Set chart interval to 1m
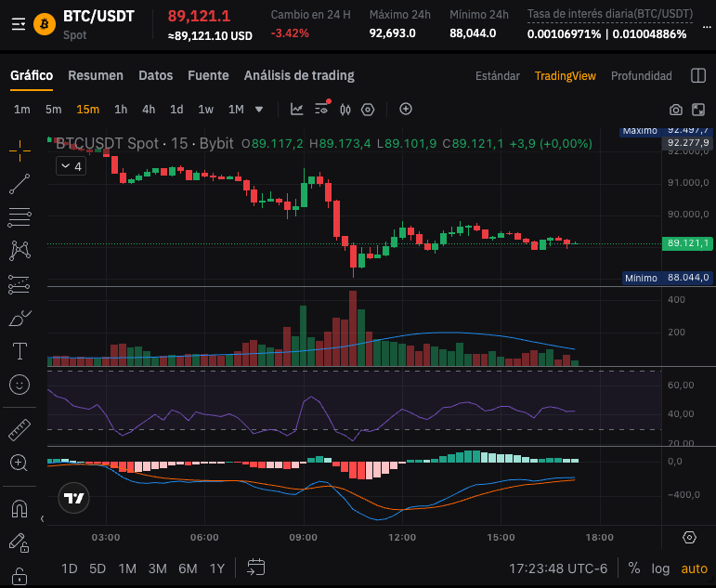This screenshot has height=588, width=716. pyautogui.click(x=22, y=110)
